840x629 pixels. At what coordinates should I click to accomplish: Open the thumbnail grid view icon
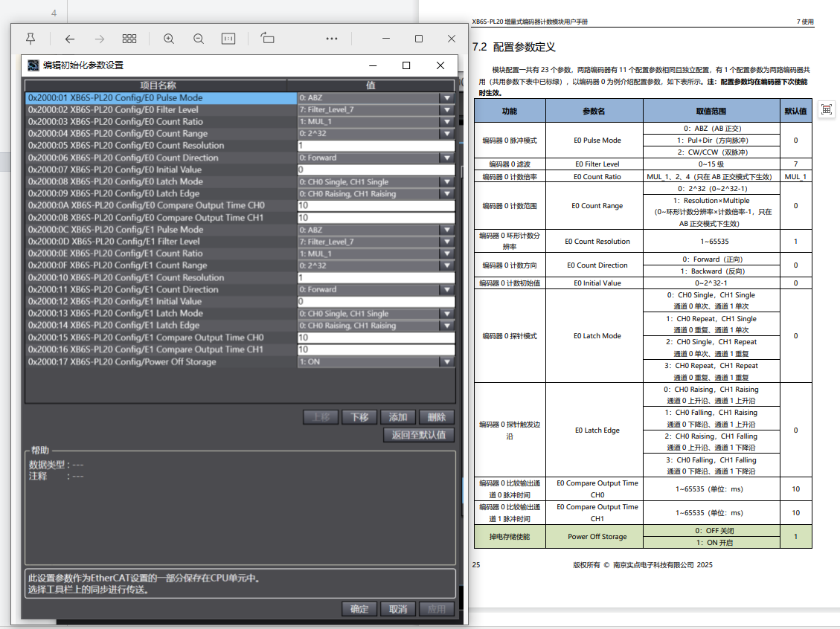tap(129, 39)
